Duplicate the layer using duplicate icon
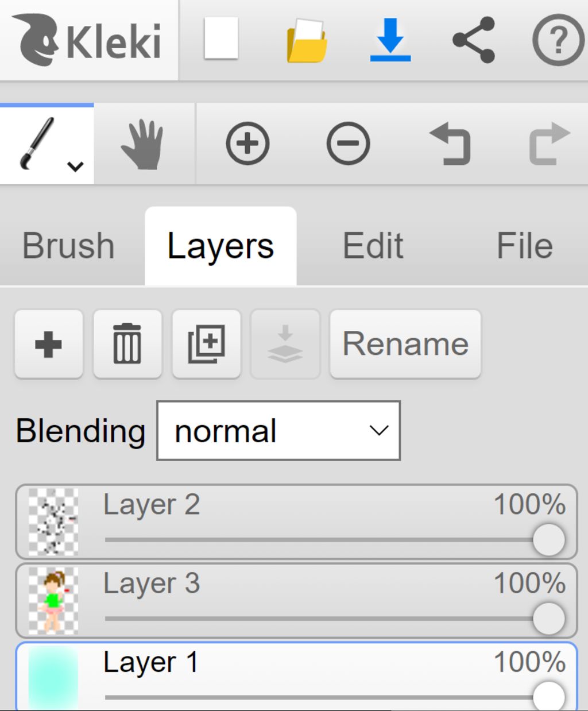The height and width of the screenshot is (711, 588). (206, 344)
